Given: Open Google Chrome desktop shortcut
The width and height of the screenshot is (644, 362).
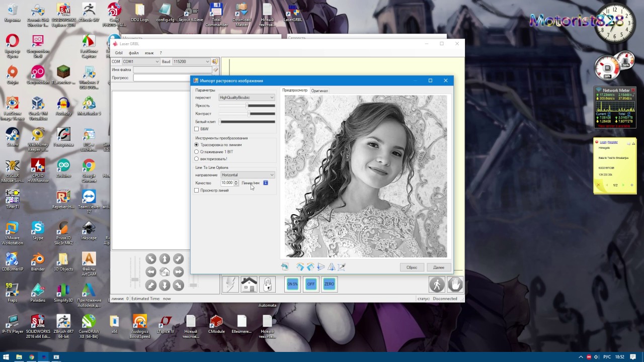Looking at the screenshot, I should 89,169.
